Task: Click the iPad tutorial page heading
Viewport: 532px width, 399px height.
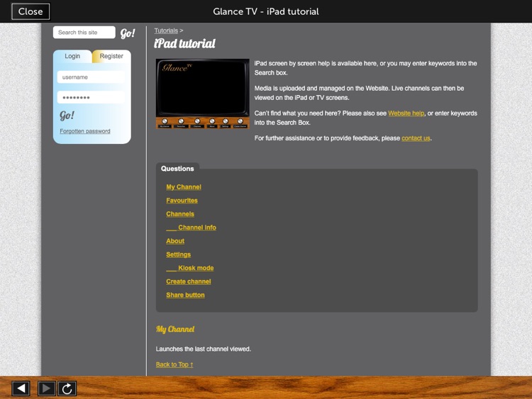Action: [x=184, y=43]
